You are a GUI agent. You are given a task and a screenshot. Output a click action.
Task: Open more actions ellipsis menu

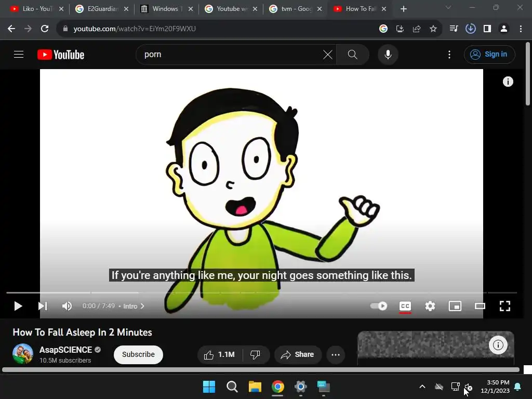coord(336,354)
